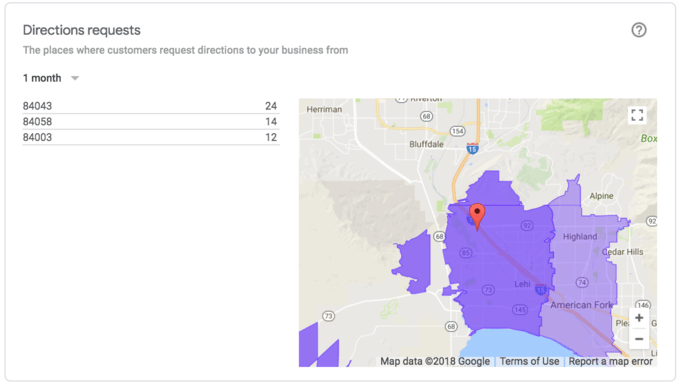Click route 154 marker on map

pos(457,131)
